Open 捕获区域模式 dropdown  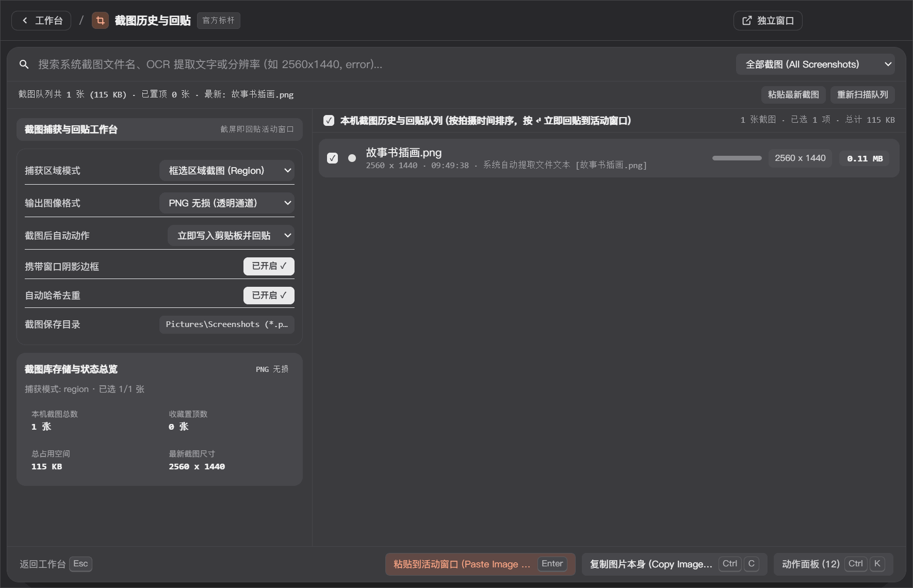pyautogui.click(x=227, y=171)
